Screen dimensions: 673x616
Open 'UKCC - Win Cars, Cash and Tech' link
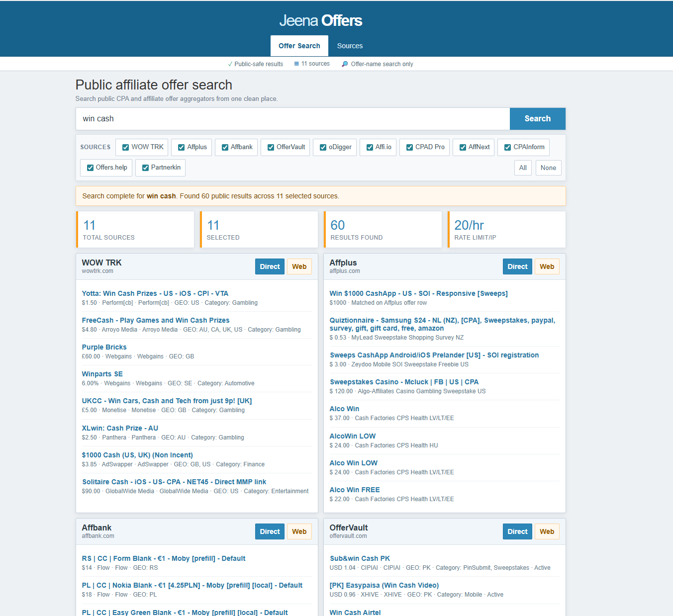[x=167, y=401]
